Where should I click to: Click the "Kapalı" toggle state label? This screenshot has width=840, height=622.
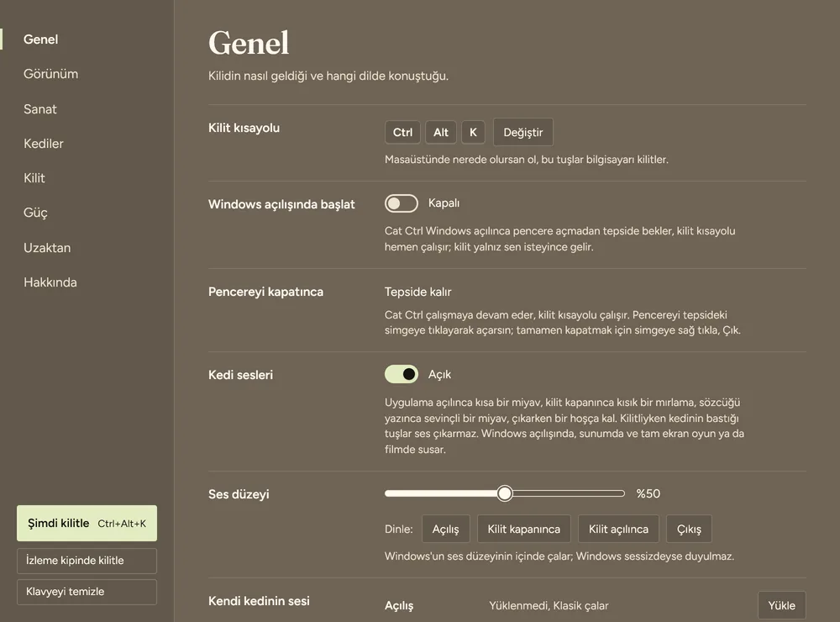pyautogui.click(x=444, y=203)
